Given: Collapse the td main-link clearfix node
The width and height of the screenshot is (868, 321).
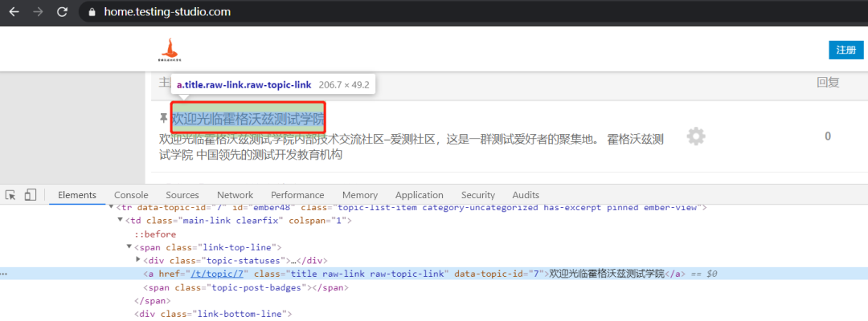Looking at the screenshot, I should [120, 221].
